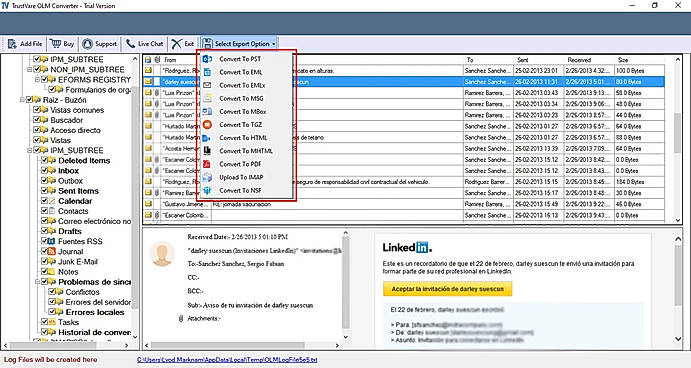The height and width of the screenshot is (368, 691).
Task: Click the Exit X icon
Action: tap(176, 44)
